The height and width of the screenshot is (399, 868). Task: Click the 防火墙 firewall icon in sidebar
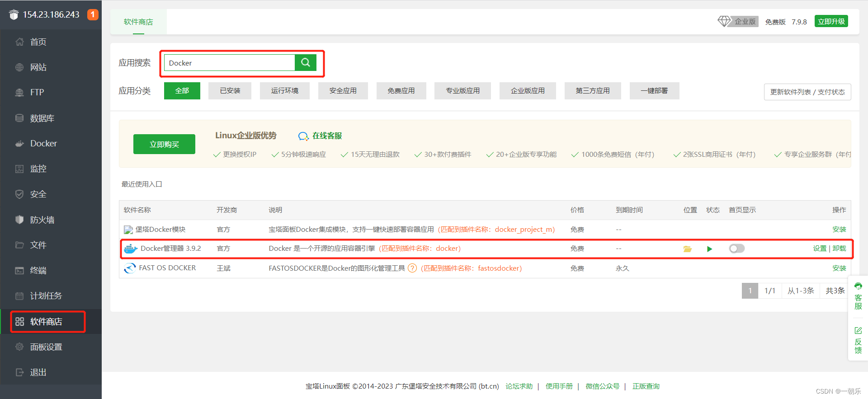(19, 220)
